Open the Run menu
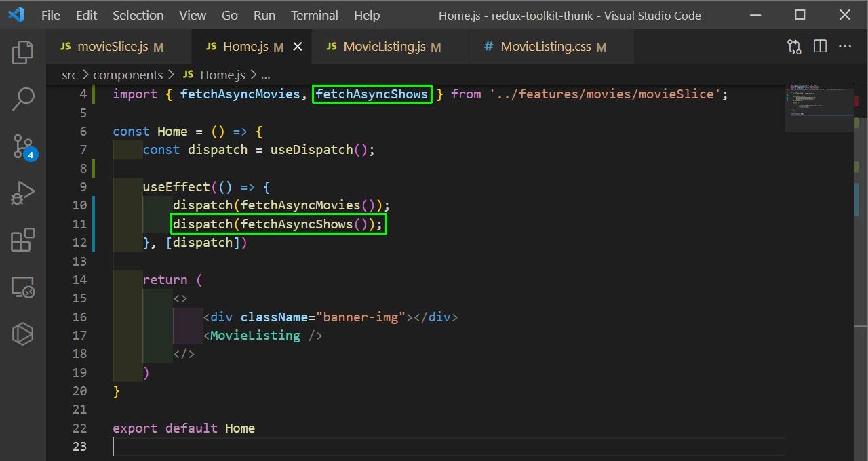The width and height of the screenshot is (868, 461). pyautogui.click(x=264, y=15)
